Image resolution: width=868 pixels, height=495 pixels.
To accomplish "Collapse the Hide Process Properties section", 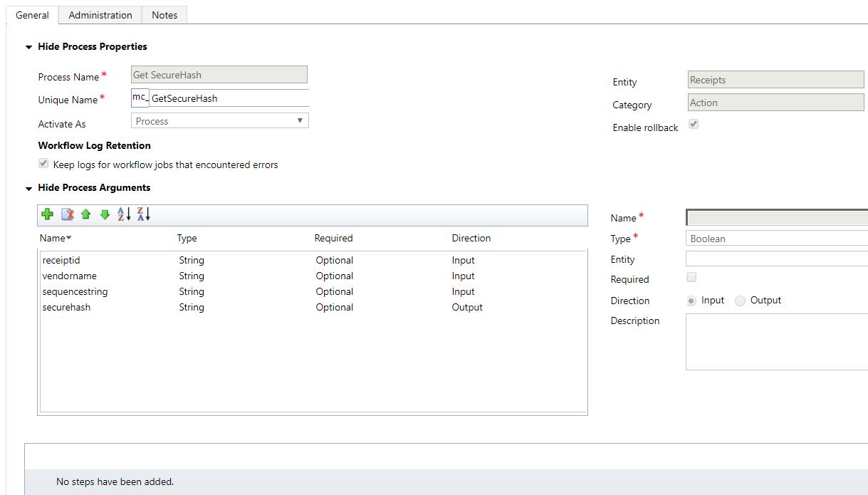I will (29, 47).
